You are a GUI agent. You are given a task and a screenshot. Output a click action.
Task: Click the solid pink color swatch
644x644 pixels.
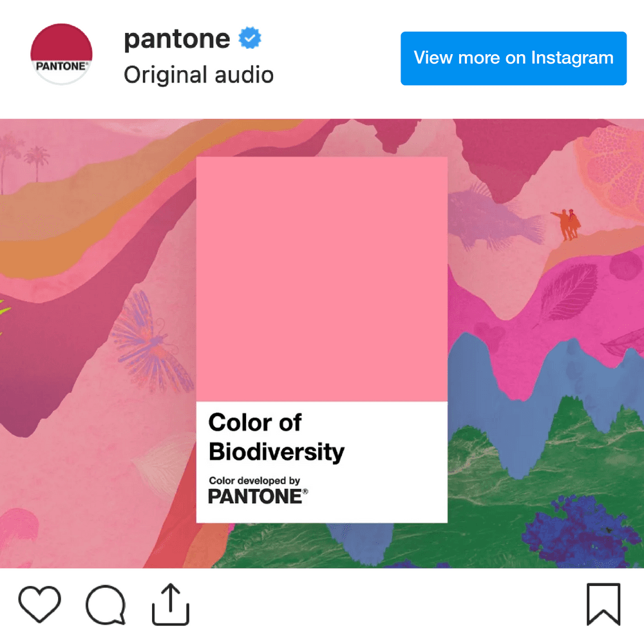click(321, 279)
